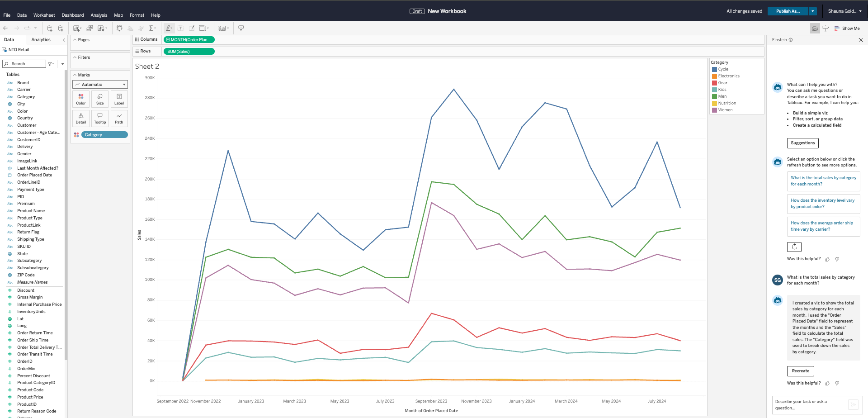868x418 pixels.
Task: Give thumbs up on Einstein's response
Action: (827, 259)
